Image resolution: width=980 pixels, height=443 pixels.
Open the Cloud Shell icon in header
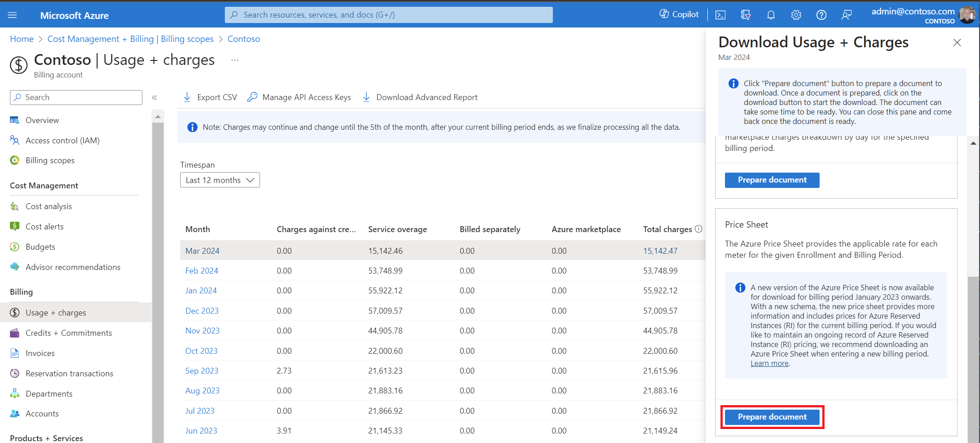tap(720, 15)
